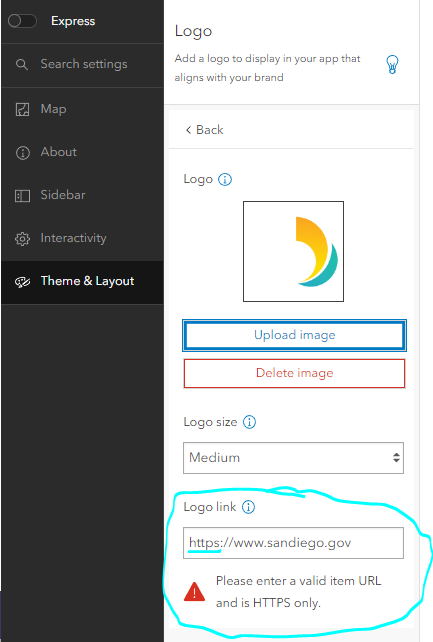The image size is (433, 642).
Task: Open the Logo size Medium dropdown
Action: 293,458
